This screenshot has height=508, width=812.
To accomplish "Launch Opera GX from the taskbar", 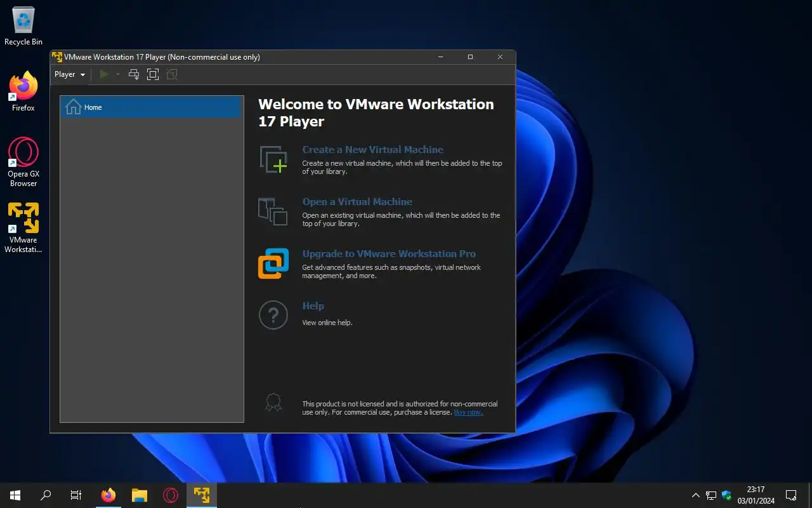I will (x=170, y=495).
